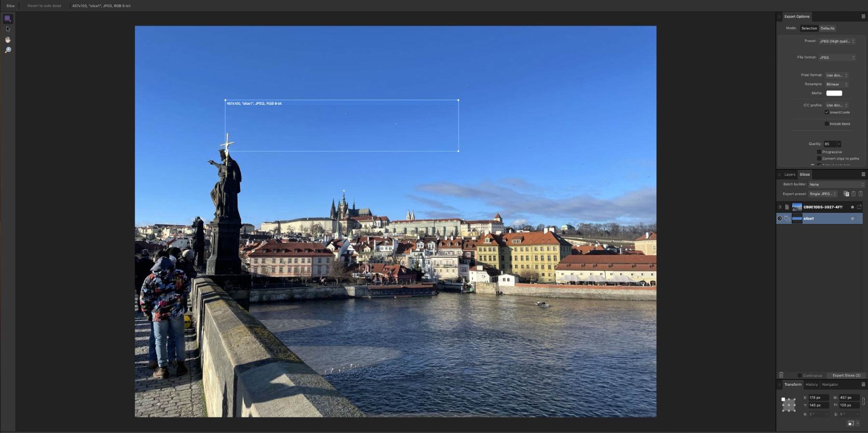This screenshot has height=433, width=868.
Task: Delete the selected slice with trash icon
Action: point(781,375)
